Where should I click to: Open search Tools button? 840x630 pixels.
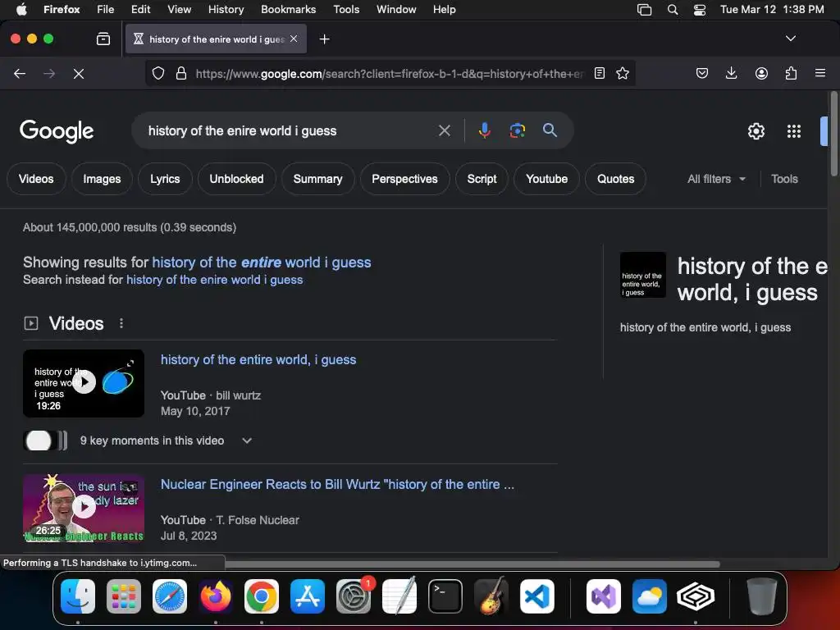(x=784, y=179)
